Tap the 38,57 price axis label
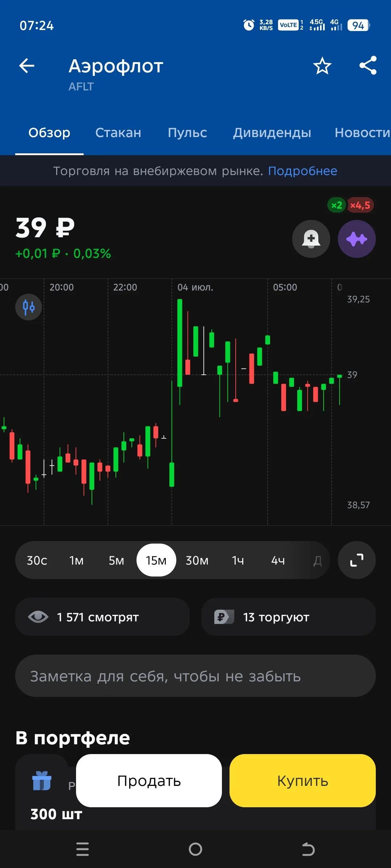Screen dimensions: 391x868 coord(358,505)
